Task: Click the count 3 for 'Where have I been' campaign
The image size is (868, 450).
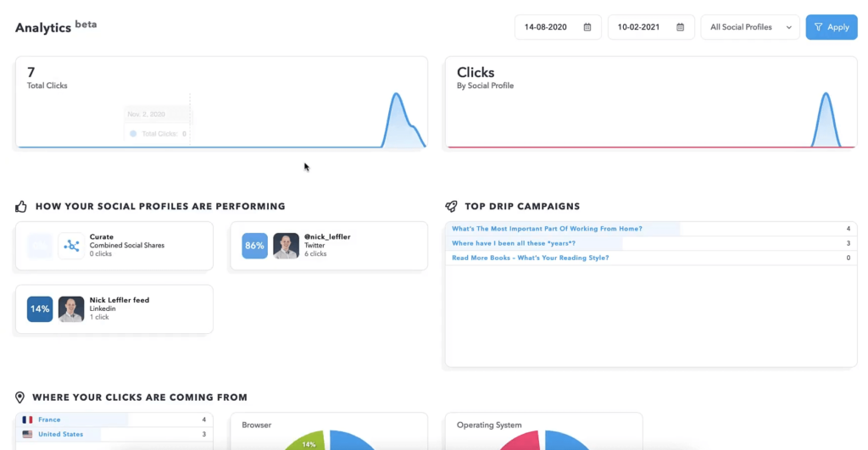Action: [848, 243]
